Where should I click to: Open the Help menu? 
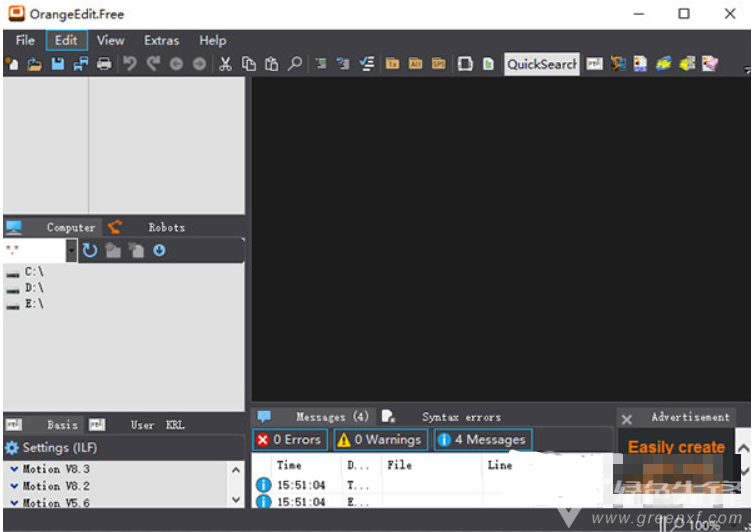tap(212, 40)
